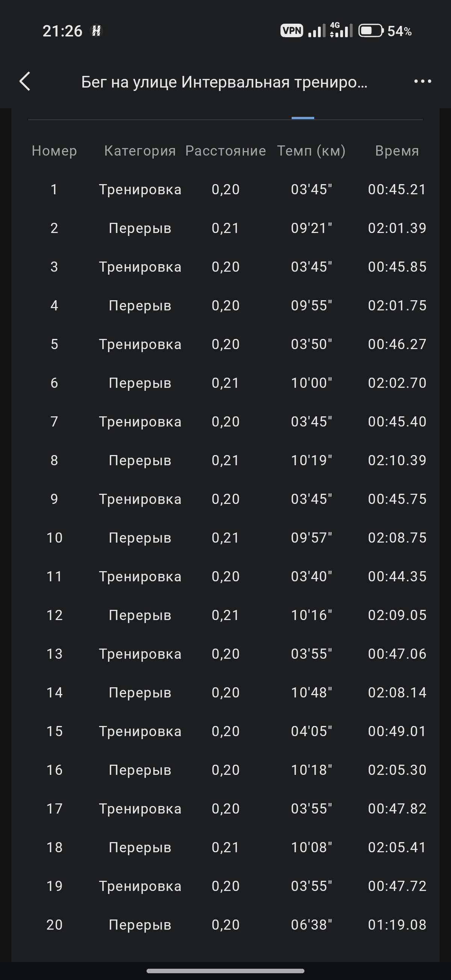Image resolution: width=451 pixels, height=980 pixels.
Task: Tap the battery indicator icon
Action: (371, 30)
